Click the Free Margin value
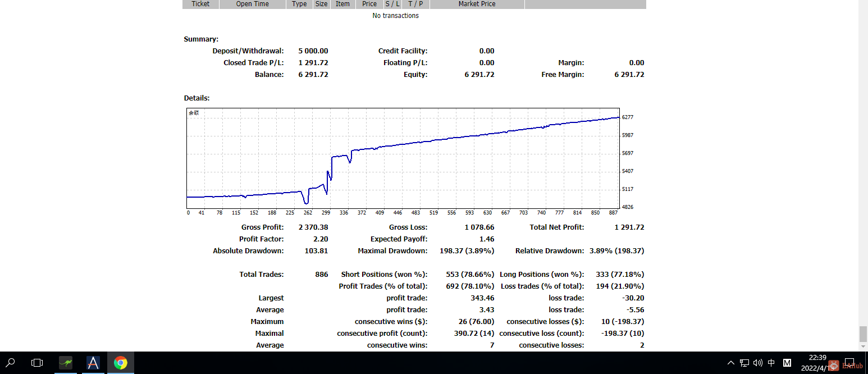 coord(629,75)
